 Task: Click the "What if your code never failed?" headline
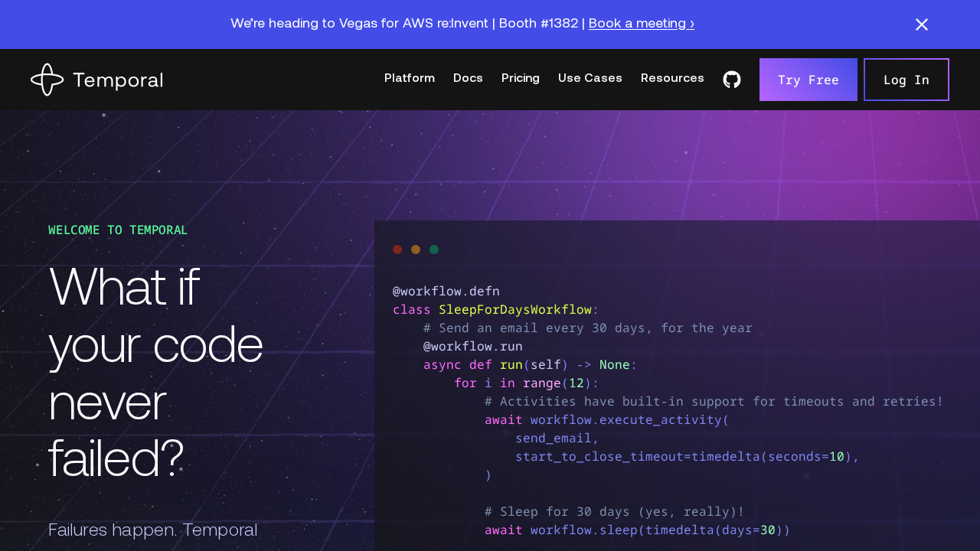[x=155, y=373]
